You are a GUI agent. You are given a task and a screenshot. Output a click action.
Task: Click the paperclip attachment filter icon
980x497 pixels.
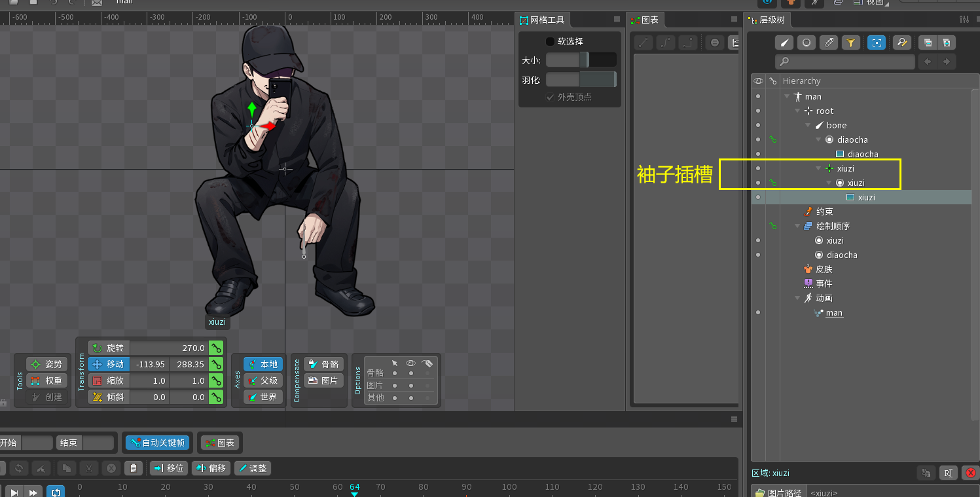(x=829, y=43)
